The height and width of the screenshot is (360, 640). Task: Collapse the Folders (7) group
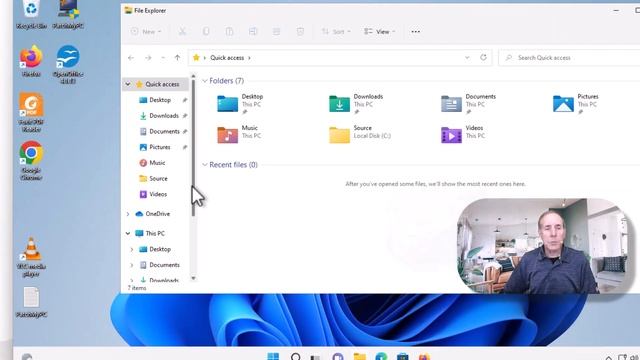[205, 81]
